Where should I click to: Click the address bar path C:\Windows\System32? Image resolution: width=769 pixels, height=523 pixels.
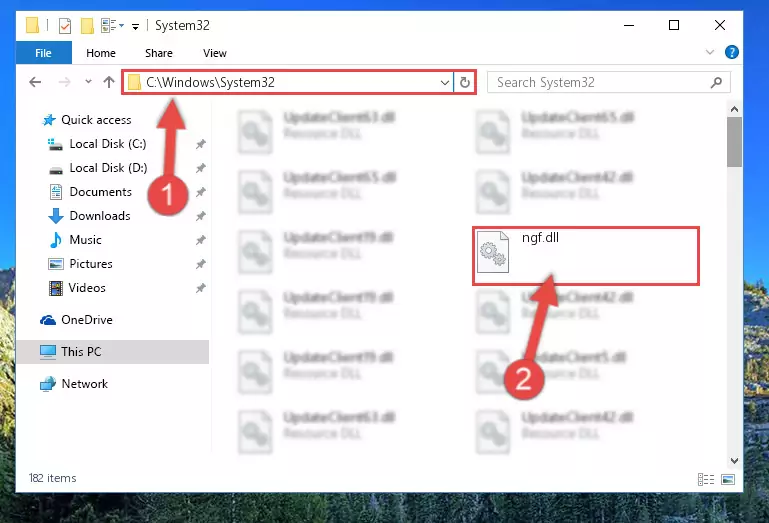(210, 82)
